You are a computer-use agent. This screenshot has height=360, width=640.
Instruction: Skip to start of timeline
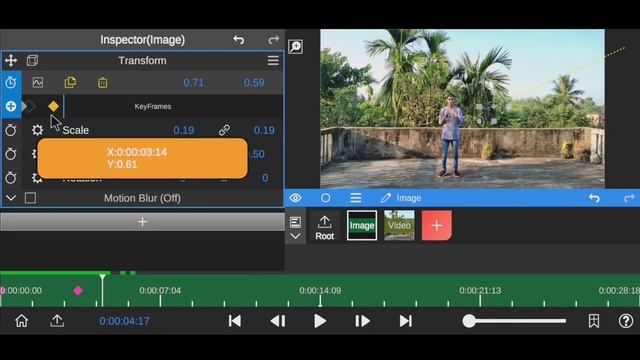235,321
